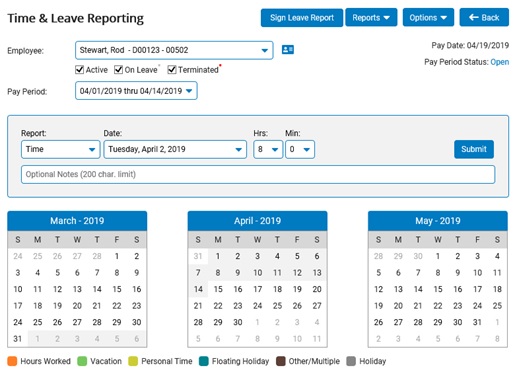
Task: Open the employee profile card icon
Action: click(288, 50)
